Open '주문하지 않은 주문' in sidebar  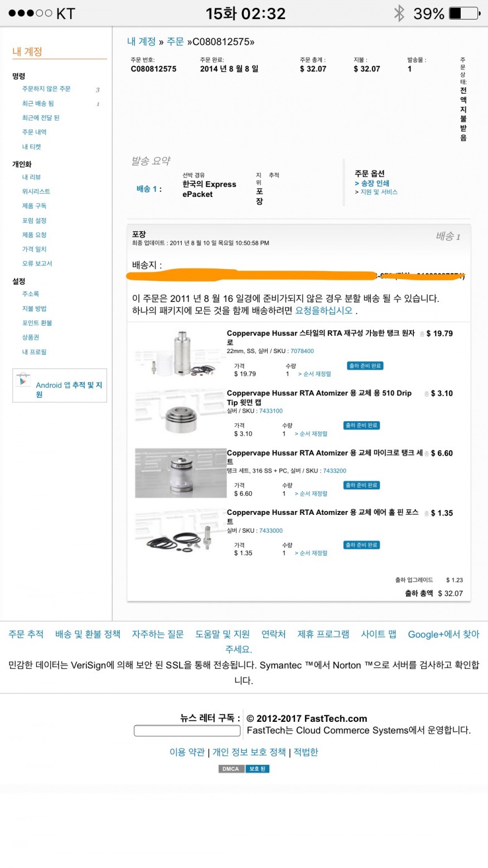(46, 89)
